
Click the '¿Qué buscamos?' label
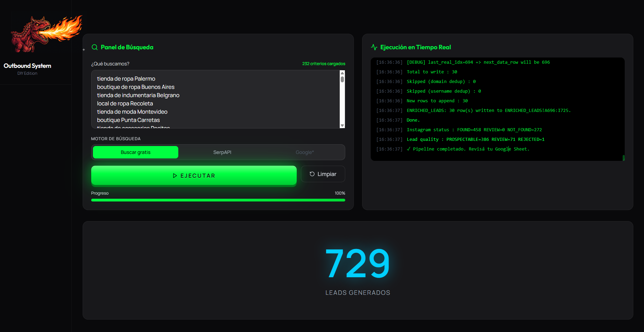point(110,64)
